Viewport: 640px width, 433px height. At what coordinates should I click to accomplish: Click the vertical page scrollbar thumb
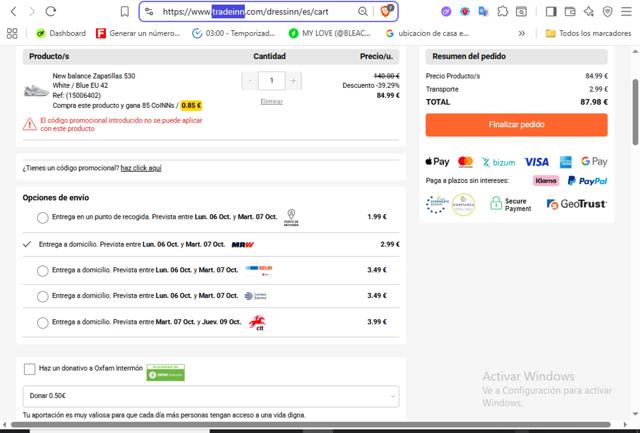pyautogui.click(x=635, y=112)
